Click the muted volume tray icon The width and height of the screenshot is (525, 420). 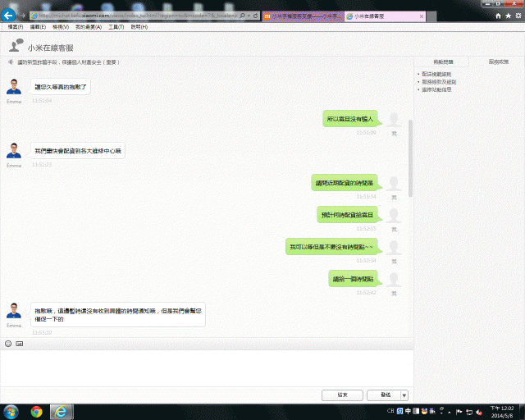479,412
